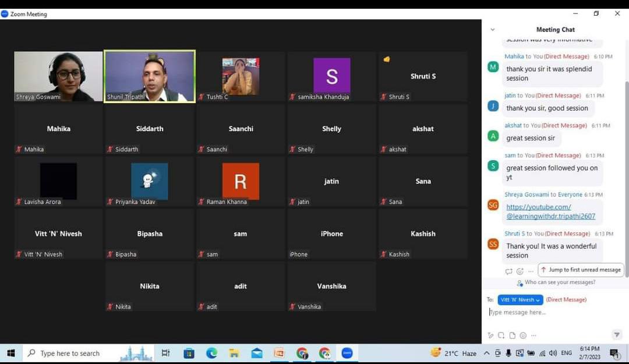The image size is (629, 364).
Task: Expand hidden system tray icons
Action: (x=486, y=353)
